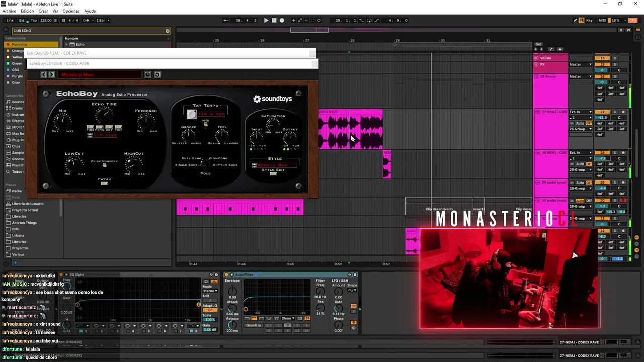Open the Archivo menu
This screenshot has height=362, width=644.
pos(9,11)
